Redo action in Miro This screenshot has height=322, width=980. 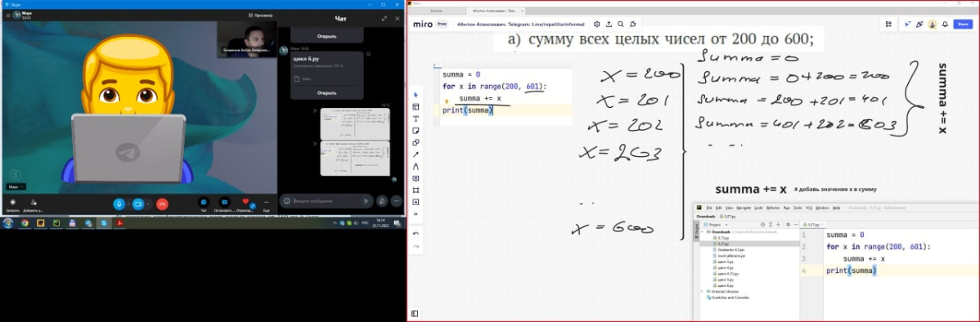[x=416, y=247]
